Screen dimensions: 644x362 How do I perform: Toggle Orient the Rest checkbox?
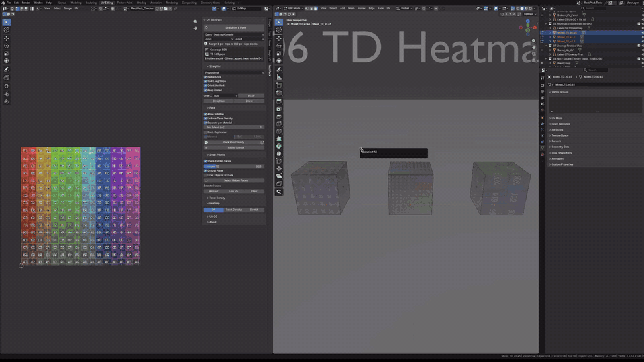point(205,86)
